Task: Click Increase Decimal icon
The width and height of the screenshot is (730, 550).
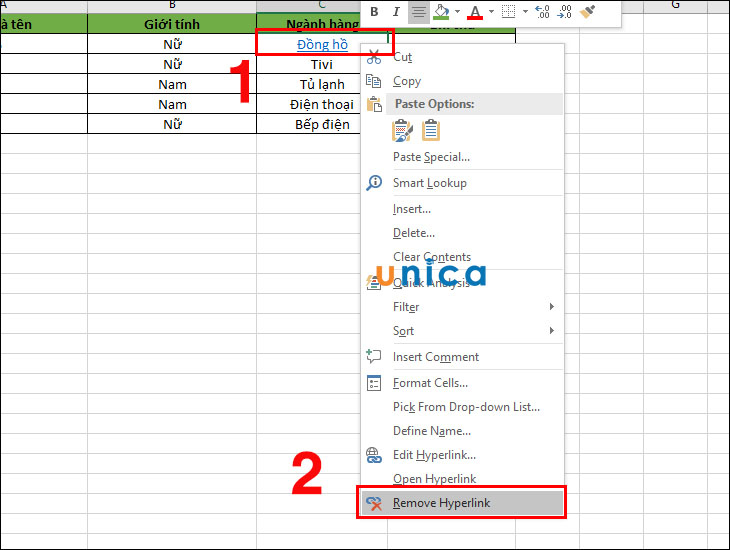Action: pyautogui.click(x=542, y=12)
